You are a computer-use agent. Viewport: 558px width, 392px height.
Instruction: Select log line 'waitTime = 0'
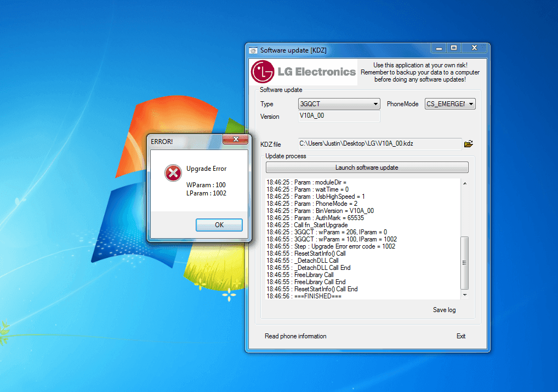[308, 189]
